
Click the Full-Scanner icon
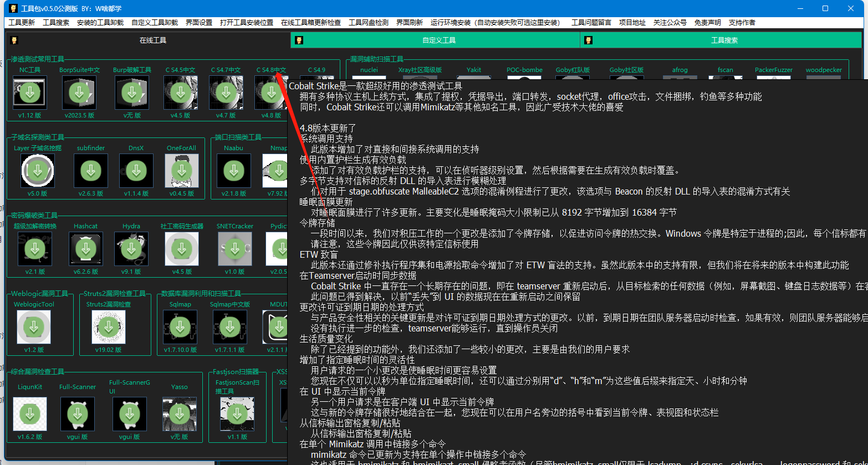coord(78,414)
